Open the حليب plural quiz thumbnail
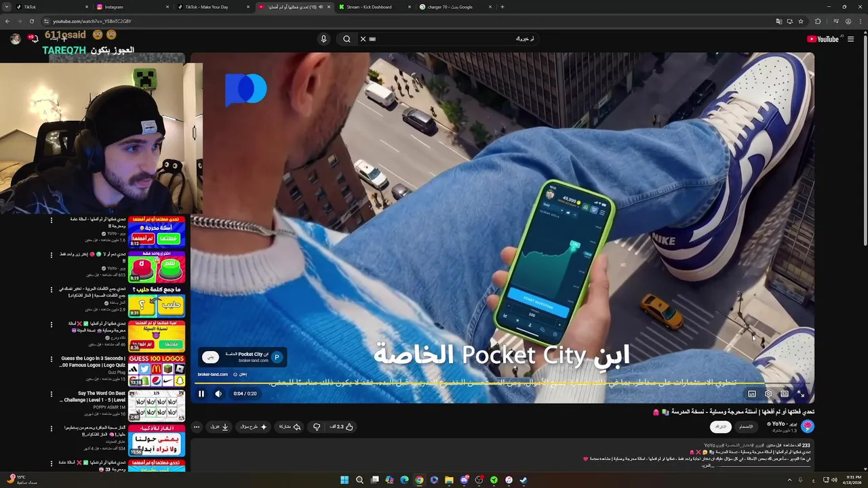Viewport: 868px width, 488px height. click(x=157, y=302)
